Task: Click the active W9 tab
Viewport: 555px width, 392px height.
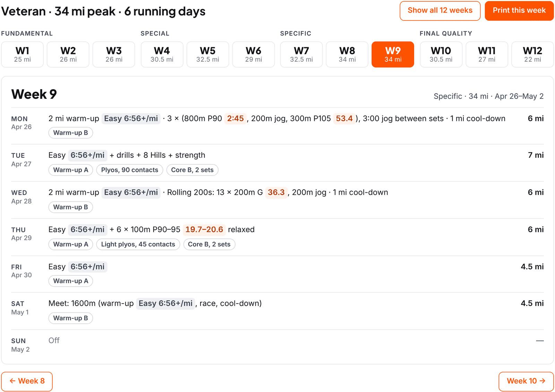Action: click(393, 54)
